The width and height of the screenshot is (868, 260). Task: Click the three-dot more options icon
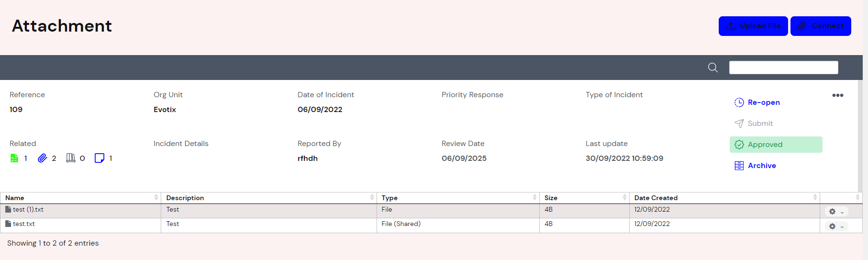click(837, 95)
